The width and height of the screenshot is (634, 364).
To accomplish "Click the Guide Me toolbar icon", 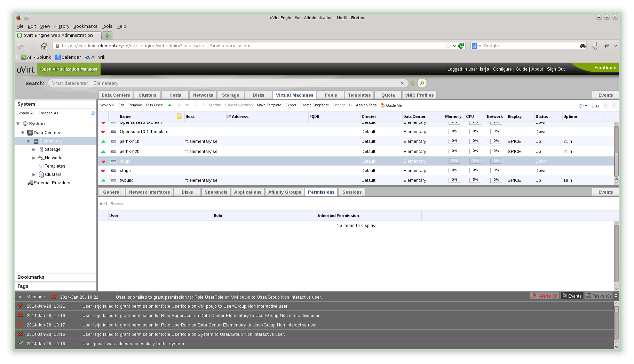I will coord(383,105).
